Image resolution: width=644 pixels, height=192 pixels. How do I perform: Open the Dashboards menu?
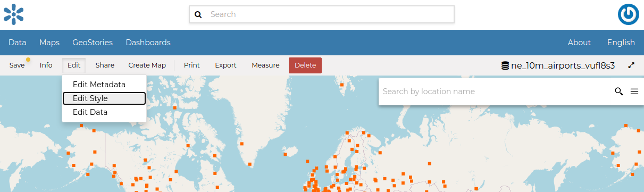click(x=148, y=43)
